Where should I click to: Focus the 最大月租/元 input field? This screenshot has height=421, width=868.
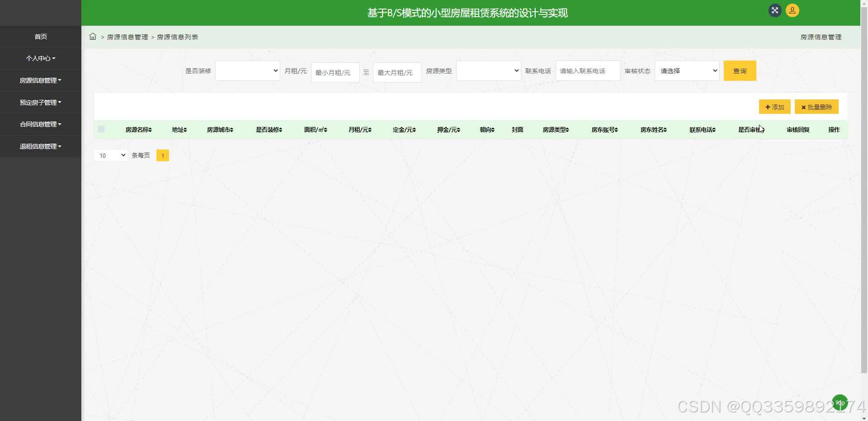[397, 72]
